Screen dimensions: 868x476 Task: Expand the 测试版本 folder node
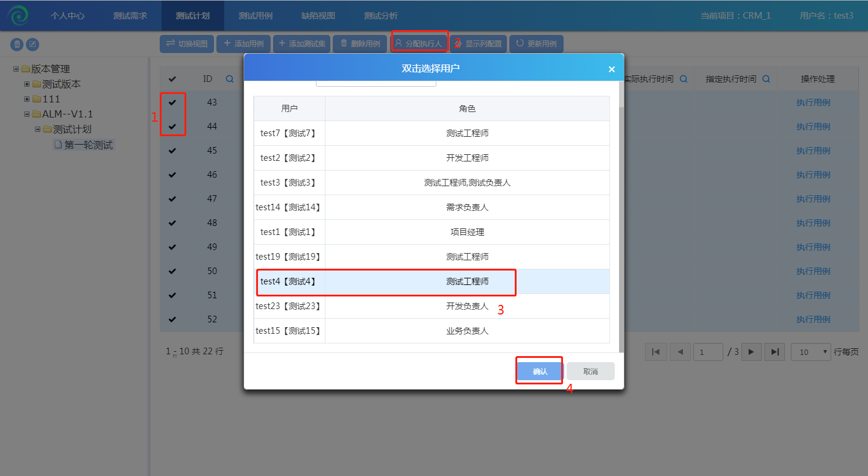[27, 84]
